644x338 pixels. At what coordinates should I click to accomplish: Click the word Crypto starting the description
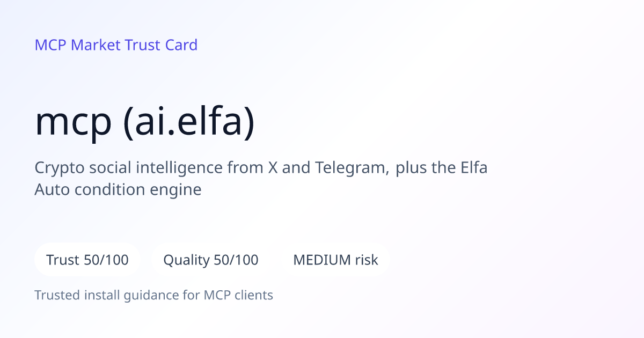[57, 168]
